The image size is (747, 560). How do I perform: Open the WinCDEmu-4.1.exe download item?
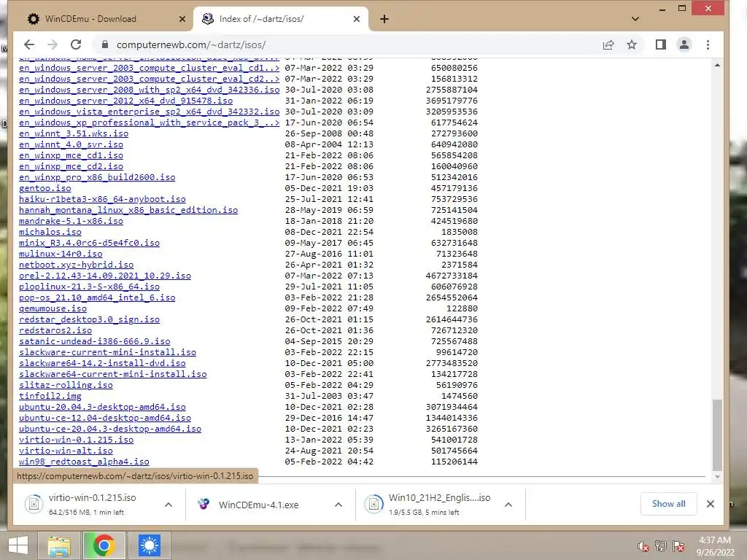[259, 505]
